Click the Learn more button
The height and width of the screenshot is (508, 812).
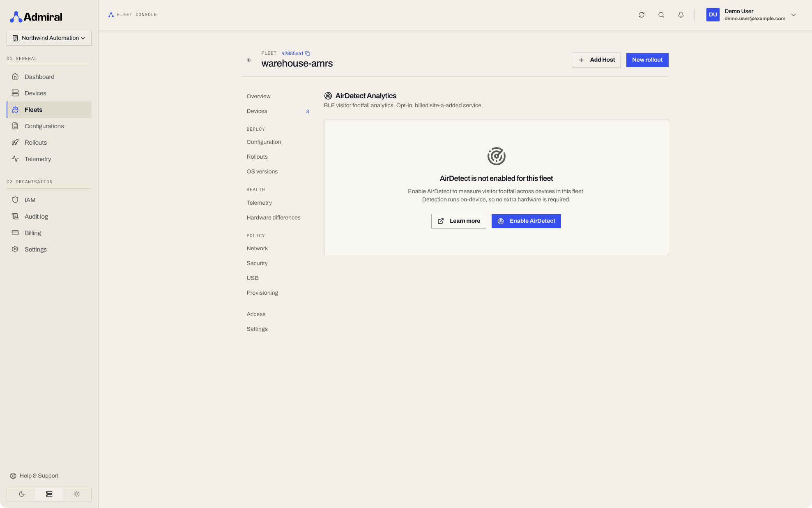pyautogui.click(x=459, y=221)
